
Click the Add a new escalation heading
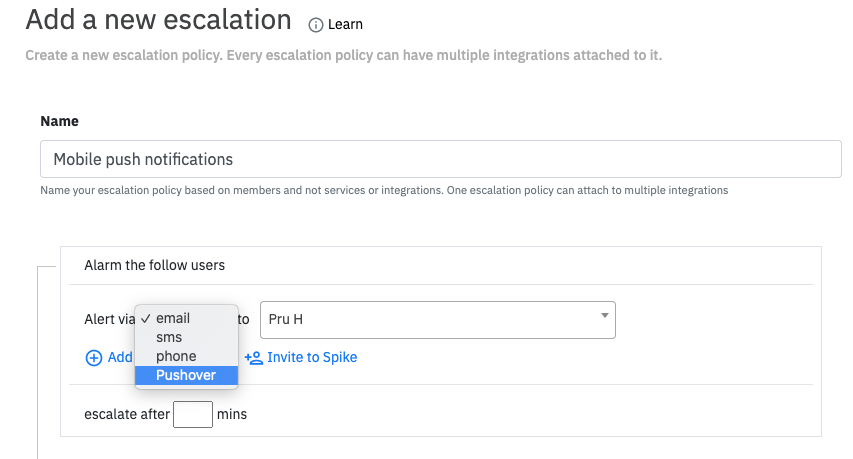158,20
